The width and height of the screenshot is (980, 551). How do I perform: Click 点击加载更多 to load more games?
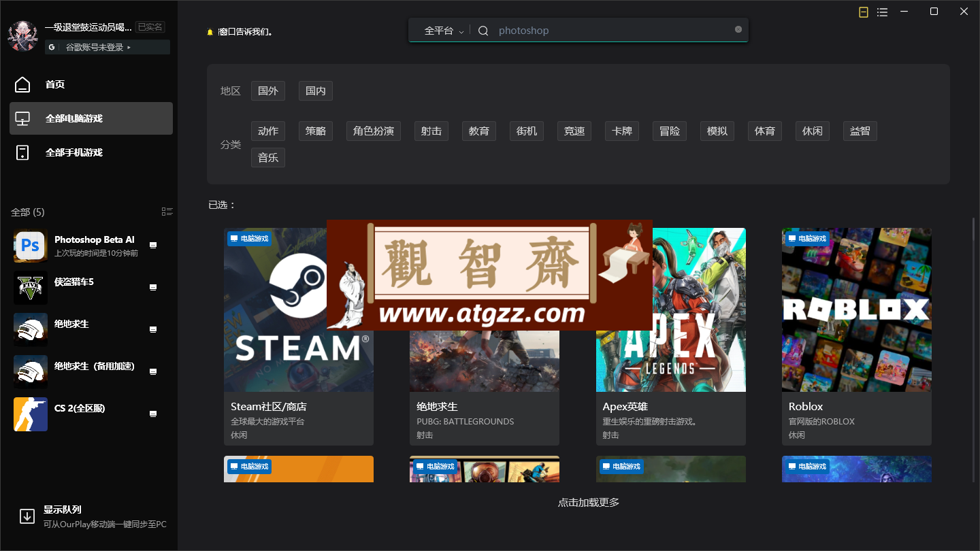tap(589, 503)
